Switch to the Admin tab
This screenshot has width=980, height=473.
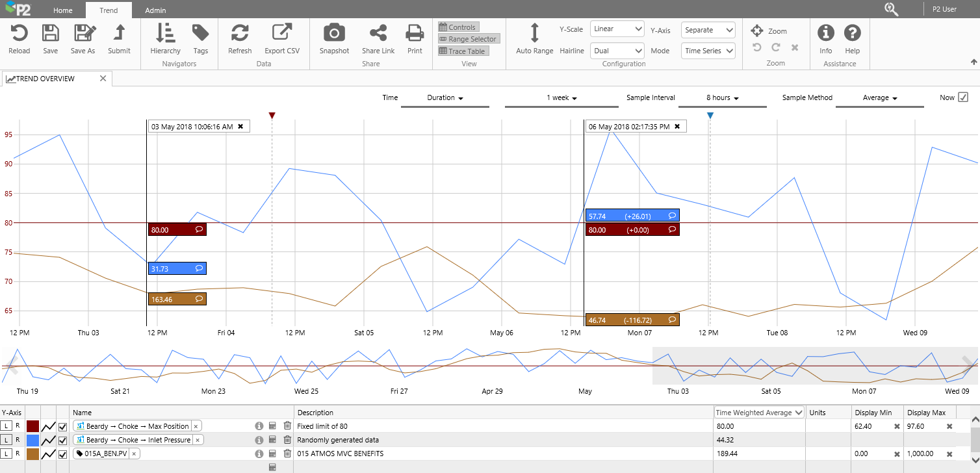[155, 10]
